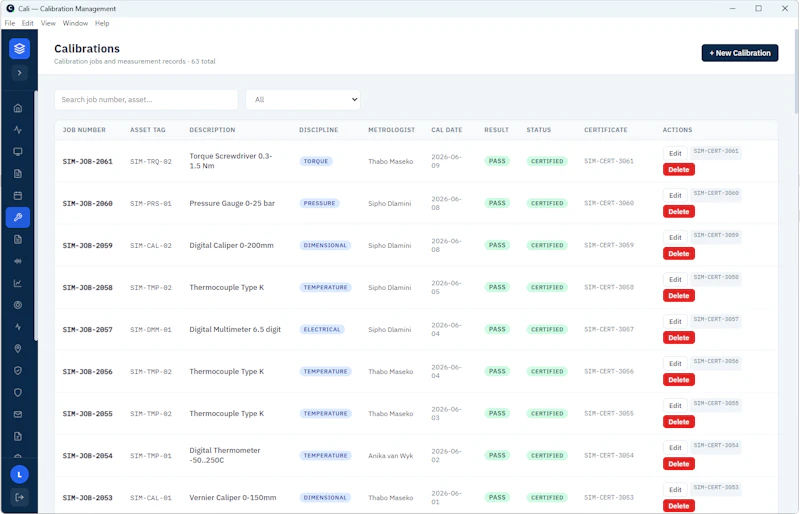Open the Window menu
Screen dimensions: 800x514
75,23
